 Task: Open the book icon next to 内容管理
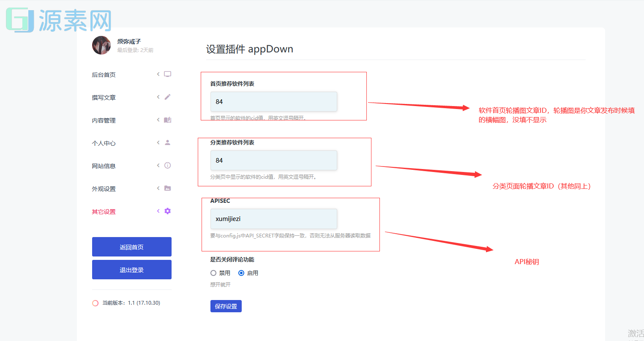click(x=167, y=120)
